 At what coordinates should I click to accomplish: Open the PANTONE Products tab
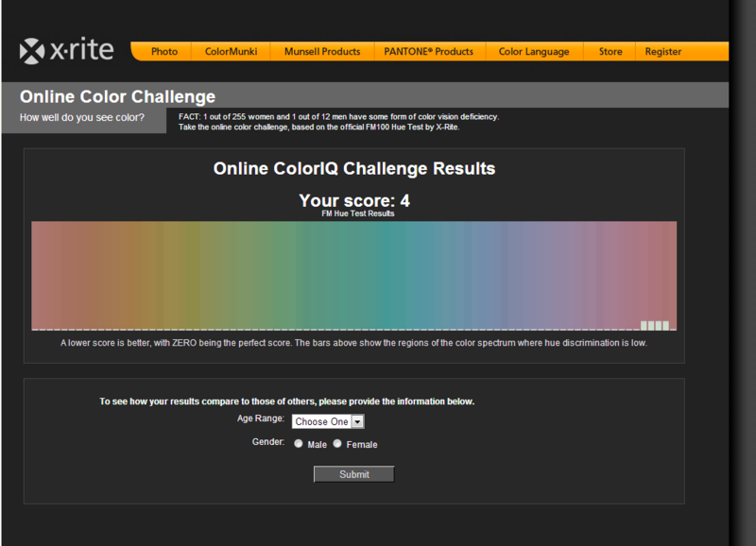tap(429, 52)
